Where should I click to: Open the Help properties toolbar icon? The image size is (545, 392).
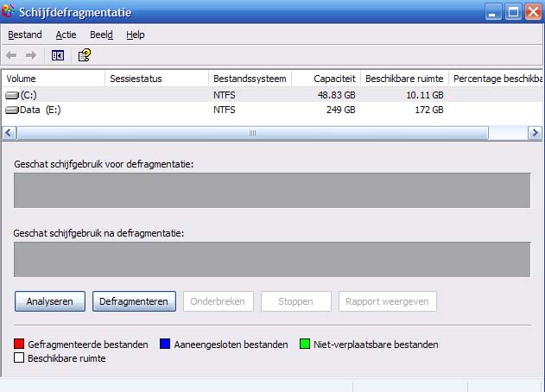85,55
